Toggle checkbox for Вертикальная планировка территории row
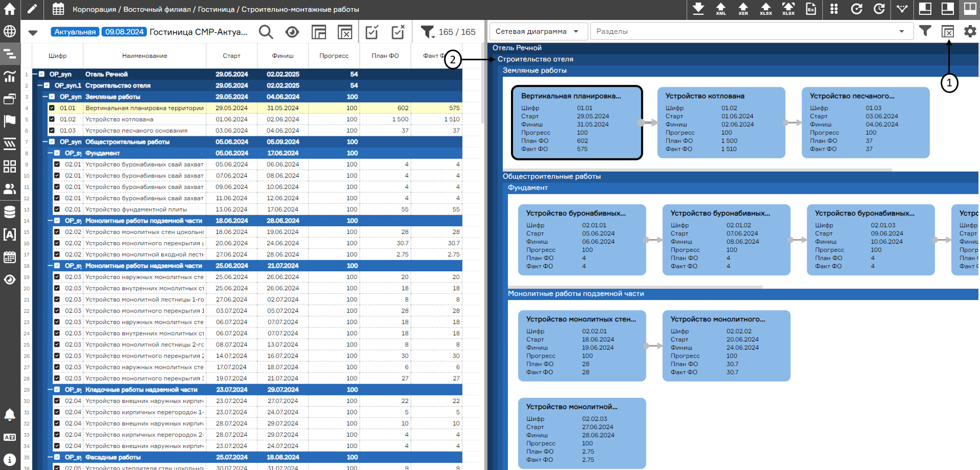The image size is (980, 470). point(52,108)
